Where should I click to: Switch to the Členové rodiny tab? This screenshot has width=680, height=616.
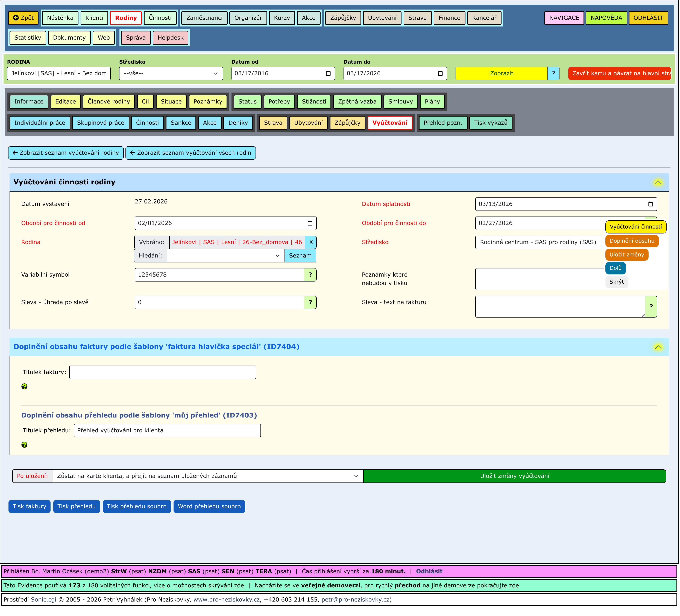109,102
